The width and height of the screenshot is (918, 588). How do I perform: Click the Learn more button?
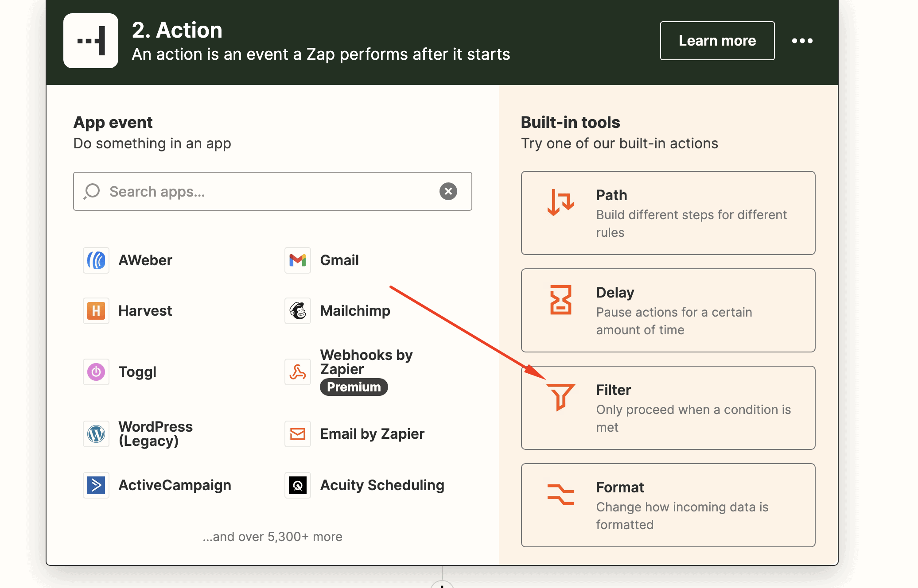(717, 41)
